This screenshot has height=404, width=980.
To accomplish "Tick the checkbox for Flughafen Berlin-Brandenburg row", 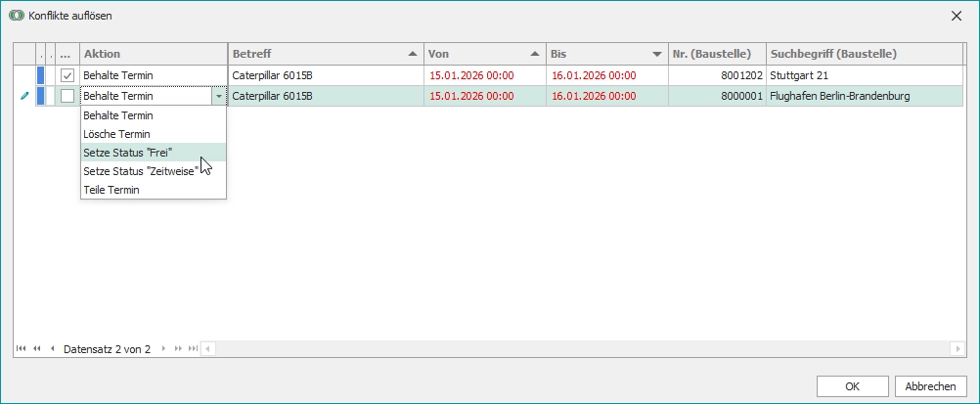I will click(67, 96).
